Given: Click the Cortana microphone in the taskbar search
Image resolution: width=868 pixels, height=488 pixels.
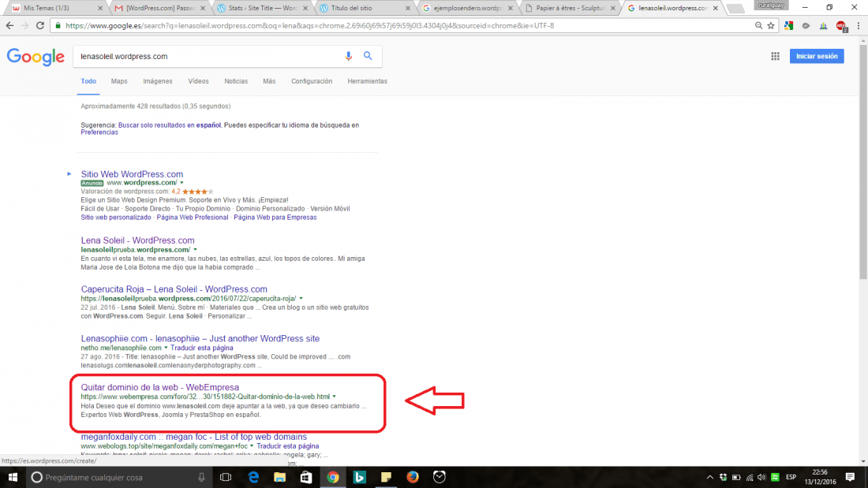Looking at the screenshot, I should tap(201, 477).
